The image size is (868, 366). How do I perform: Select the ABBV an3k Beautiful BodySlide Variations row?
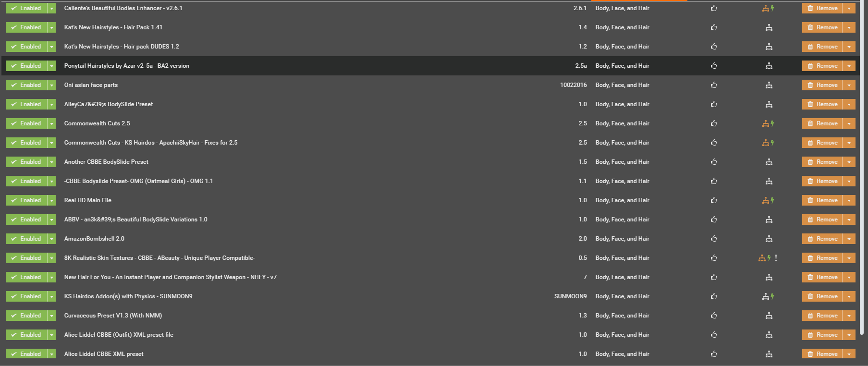tap(430, 220)
